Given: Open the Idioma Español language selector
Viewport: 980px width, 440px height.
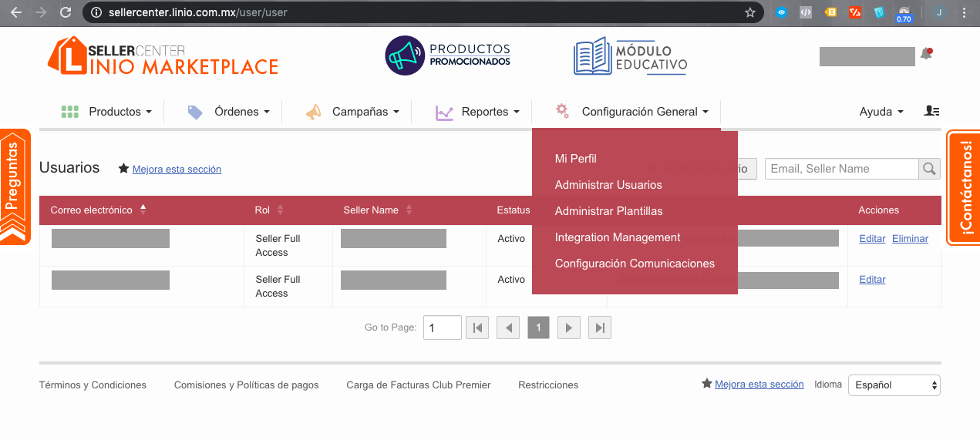Looking at the screenshot, I should (894, 385).
